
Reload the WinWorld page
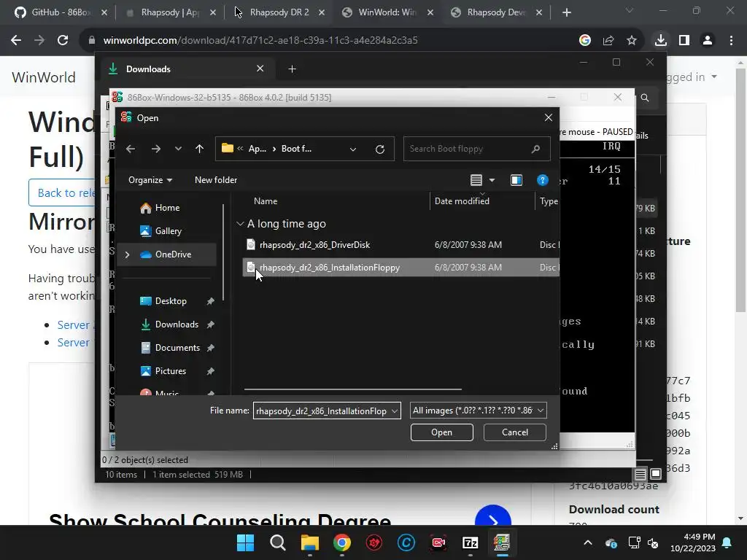tap(63, 41)
